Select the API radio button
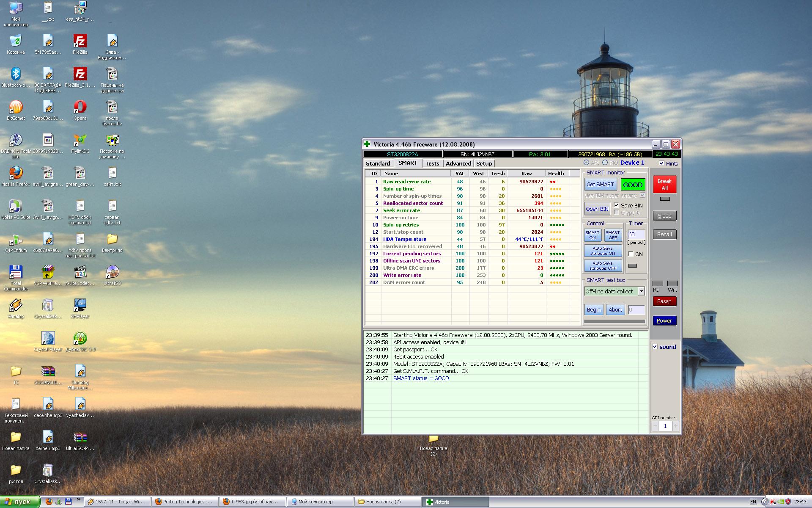Viewport: 812px width, 508px height. click(586, 163)
